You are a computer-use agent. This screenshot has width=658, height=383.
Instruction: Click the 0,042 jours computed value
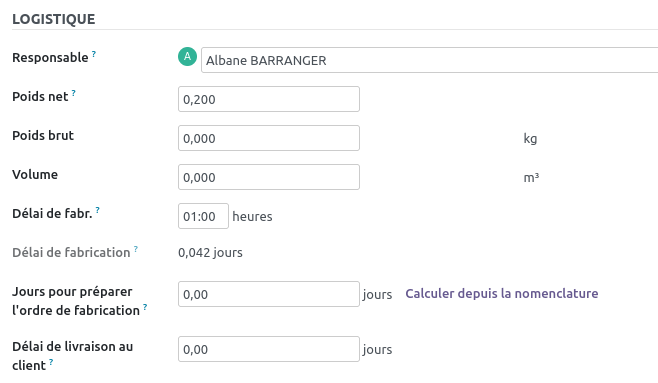click(210, 253)
